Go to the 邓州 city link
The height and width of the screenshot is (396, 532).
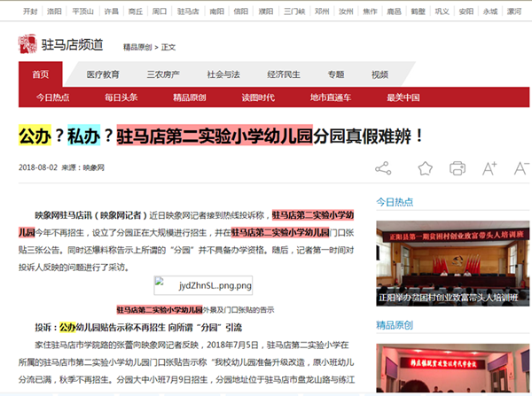(322, 12)
